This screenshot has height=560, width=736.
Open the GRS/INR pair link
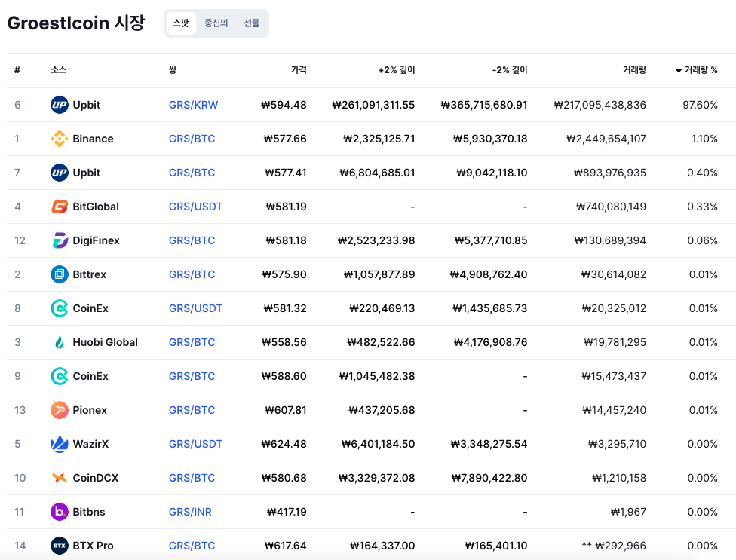tap(190, 512)
